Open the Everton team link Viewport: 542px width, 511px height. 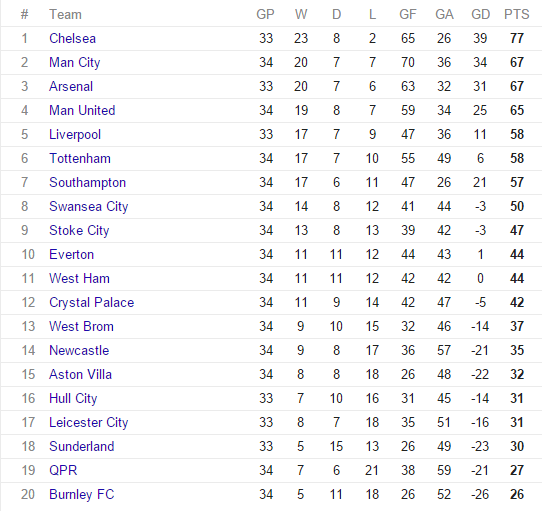click(x=72, y=254)
